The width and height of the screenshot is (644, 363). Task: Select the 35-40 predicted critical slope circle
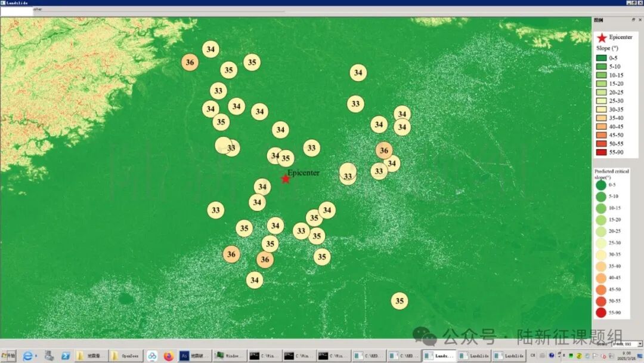(600, 266)
